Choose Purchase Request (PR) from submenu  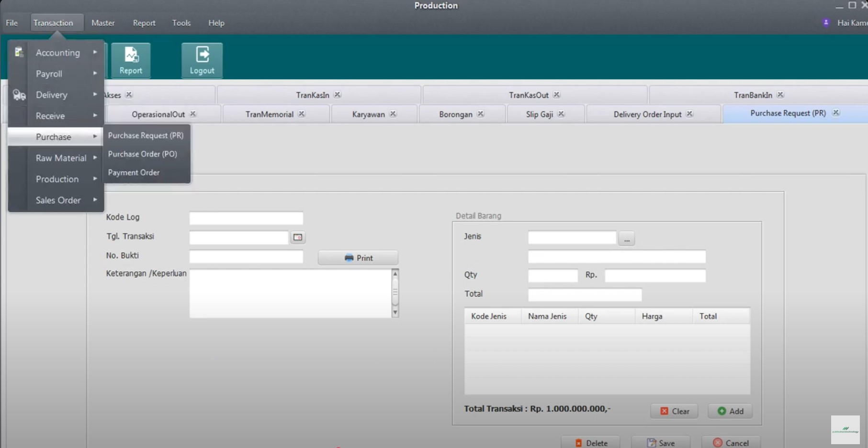point(146,135)
